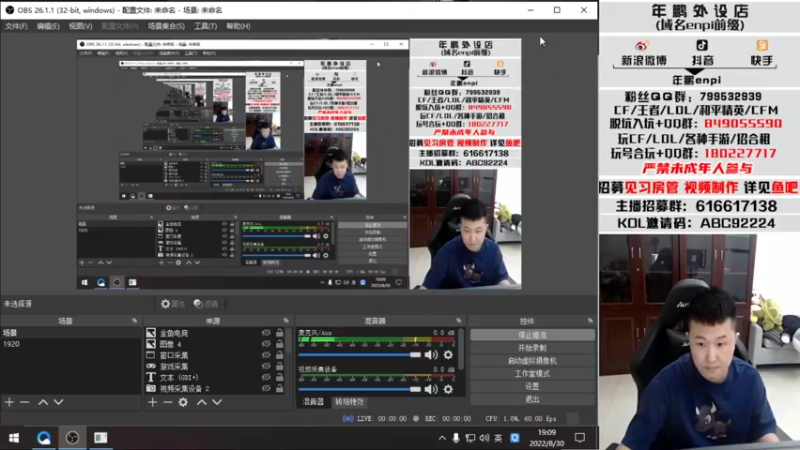
Task: Toggle lock on 游戏采集 source
Action: pos(280,366)
